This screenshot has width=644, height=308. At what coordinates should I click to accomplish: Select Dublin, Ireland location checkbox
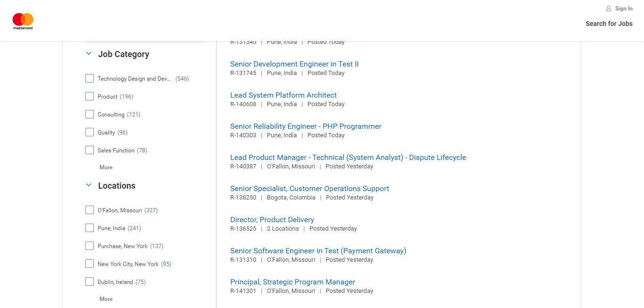[x=90, y=282]
